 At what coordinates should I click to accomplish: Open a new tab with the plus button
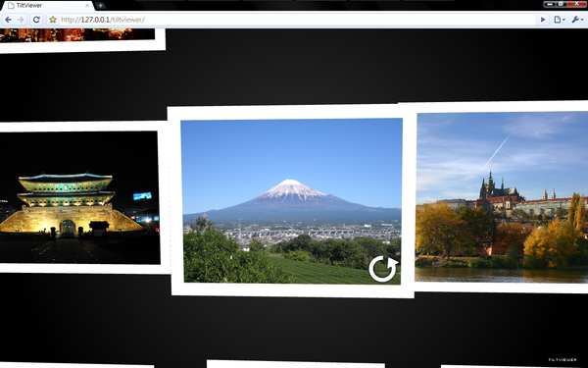click(x=100, y=6)
